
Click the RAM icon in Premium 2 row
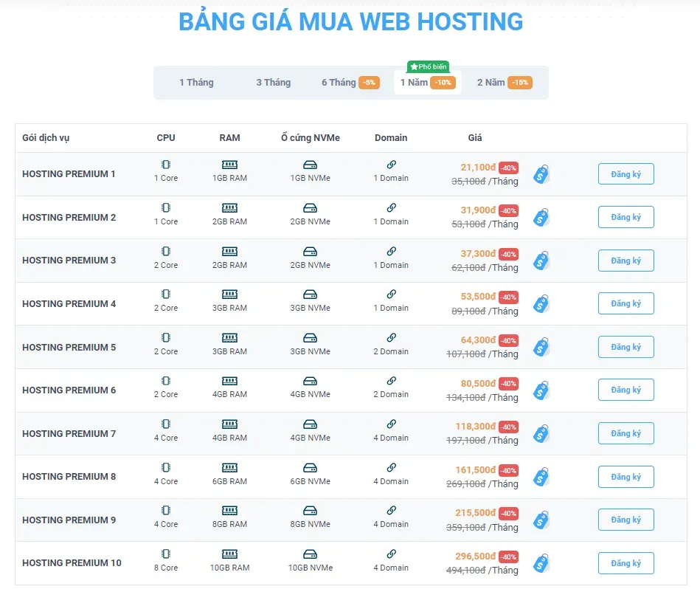click(229, 207)
